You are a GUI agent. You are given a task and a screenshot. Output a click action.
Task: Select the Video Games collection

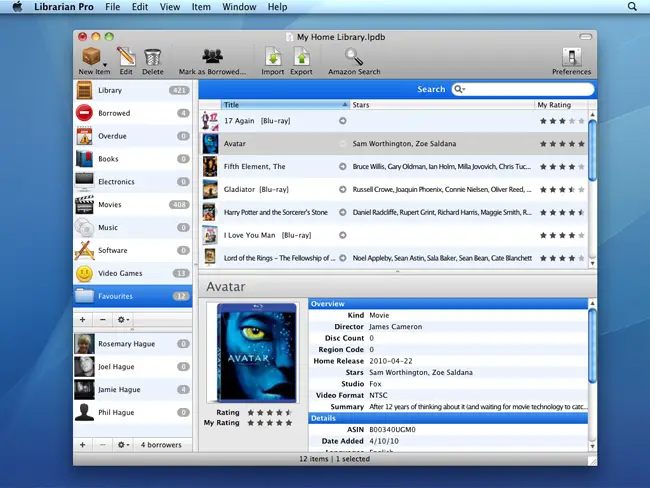pyautogui.click(x=133, y=273)
